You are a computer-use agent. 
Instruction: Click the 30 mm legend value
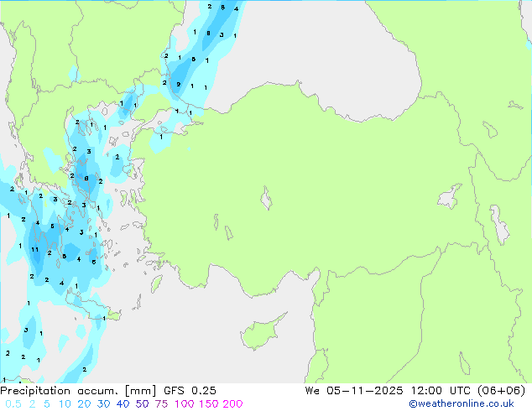pyautogui.click(x=103, y=404)
